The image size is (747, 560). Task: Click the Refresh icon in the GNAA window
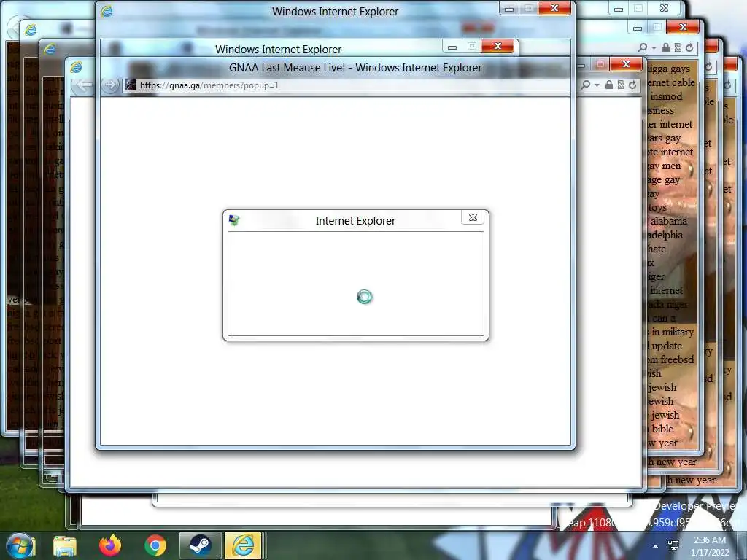[x=632, y=85]
